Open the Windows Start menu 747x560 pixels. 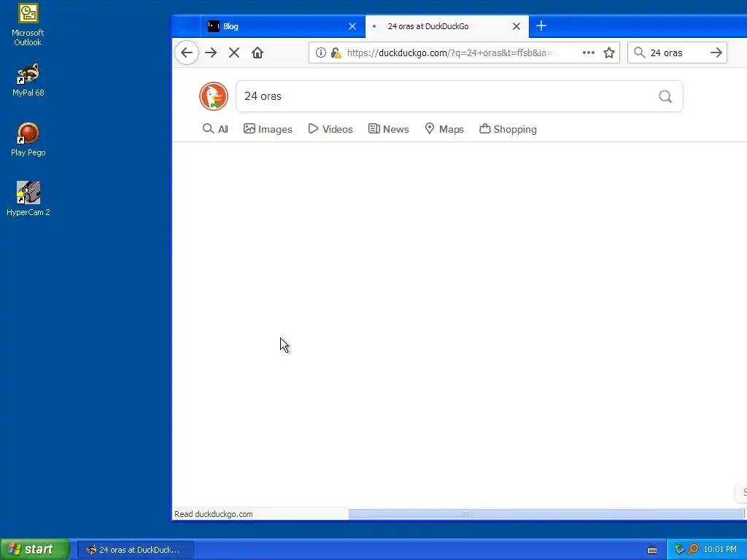pos(34,549)
